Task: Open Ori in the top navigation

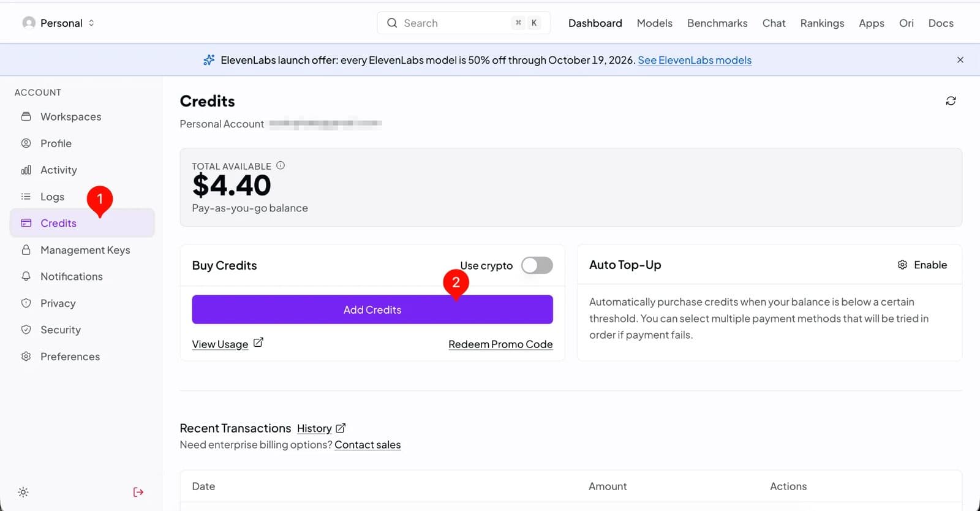Action: pos(906,23)
